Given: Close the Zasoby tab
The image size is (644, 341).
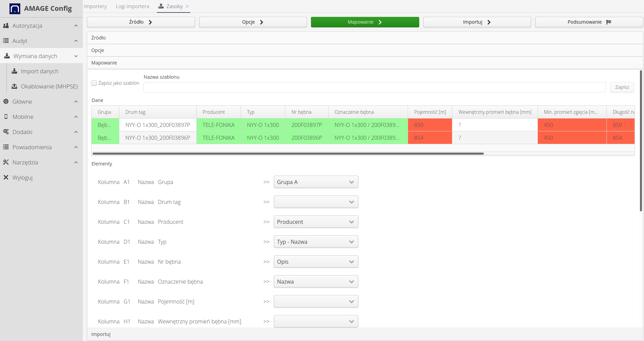Looking at the screenshot, I should [187, 6].
